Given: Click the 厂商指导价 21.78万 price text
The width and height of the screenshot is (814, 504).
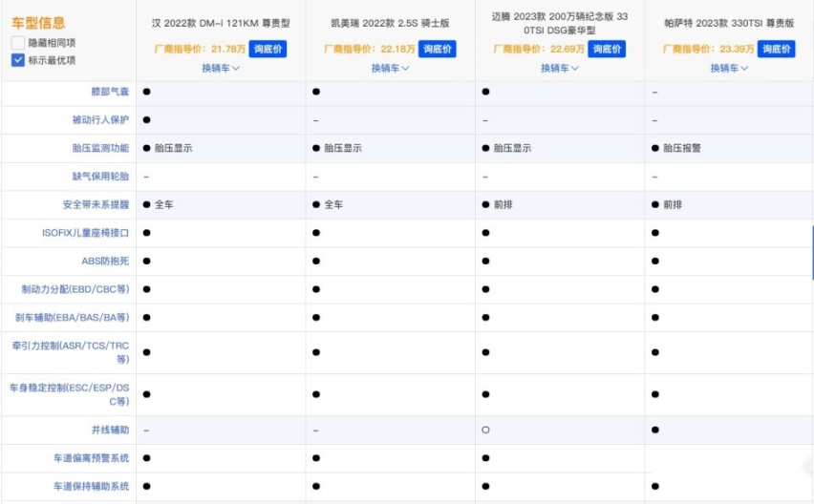Looking at the screenshot, I should tap(200, 49).
